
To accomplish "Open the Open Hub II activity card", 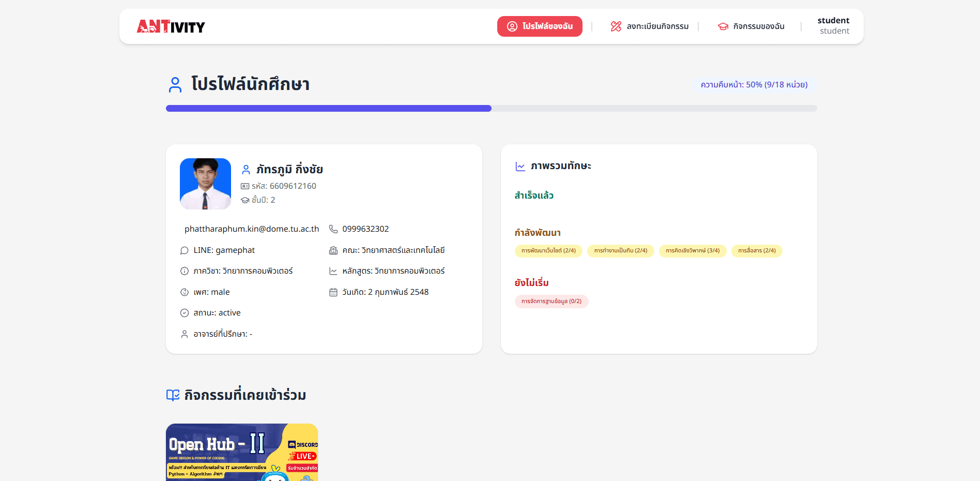I will 242,452.
